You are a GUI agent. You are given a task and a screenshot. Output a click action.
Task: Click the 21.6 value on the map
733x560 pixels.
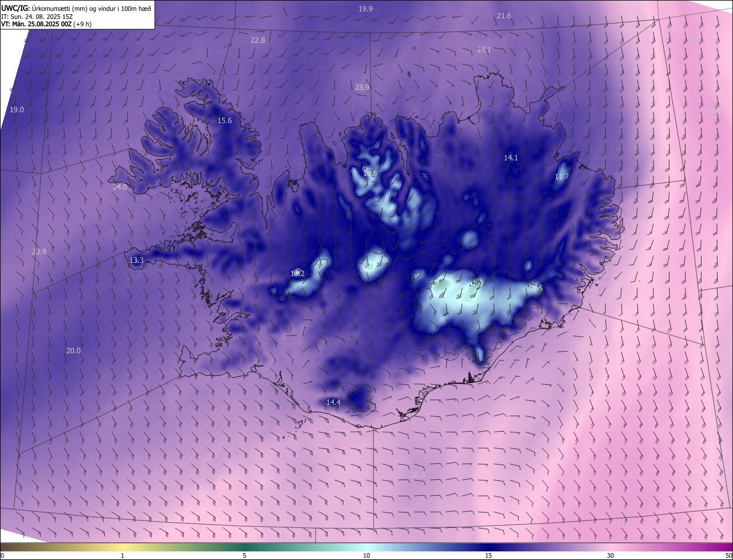[504, 15]
